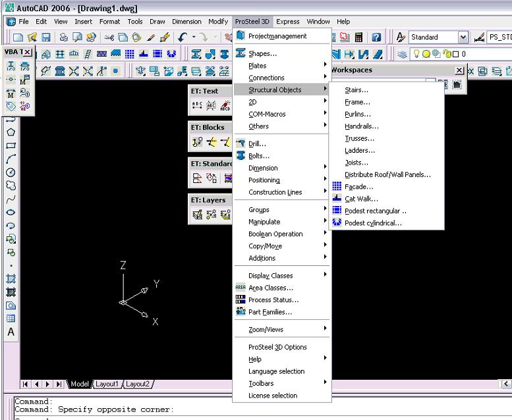The height and width of the screenshot is (420, 512).
Task: Click the Save floppy disk icon
Action: point(46,38)
